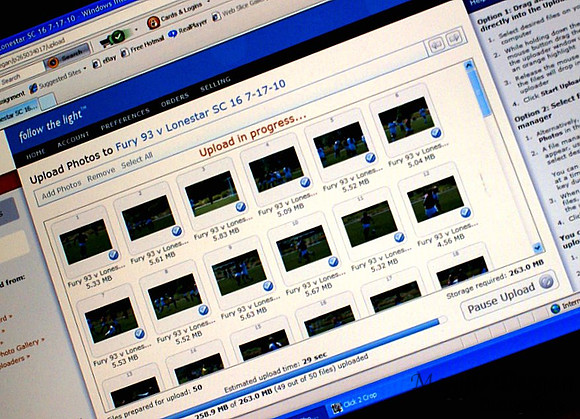Click the photo list scroll down arrow

(x=537, y=247)
